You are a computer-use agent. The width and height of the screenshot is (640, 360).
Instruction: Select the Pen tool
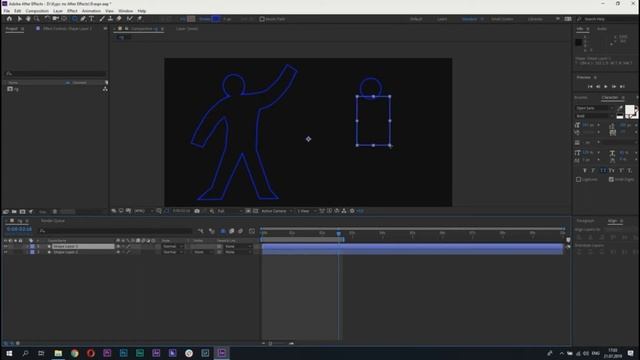click(83, 19)
